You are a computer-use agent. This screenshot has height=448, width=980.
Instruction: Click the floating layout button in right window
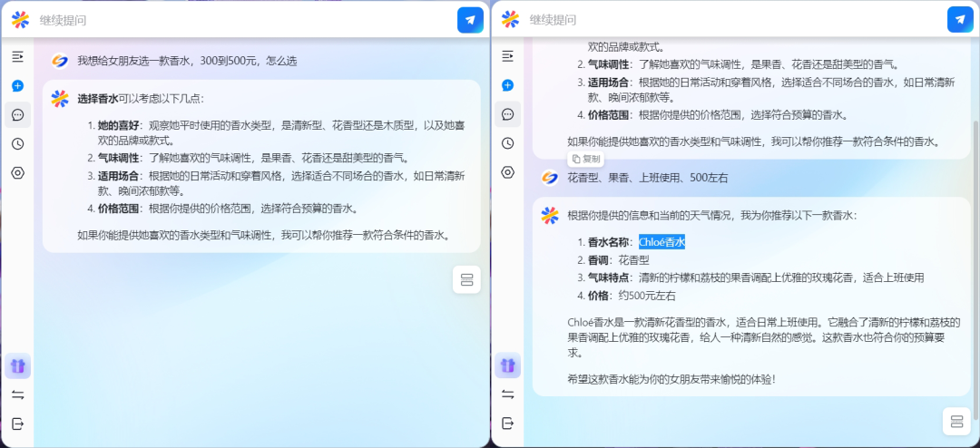coord(956,421)
